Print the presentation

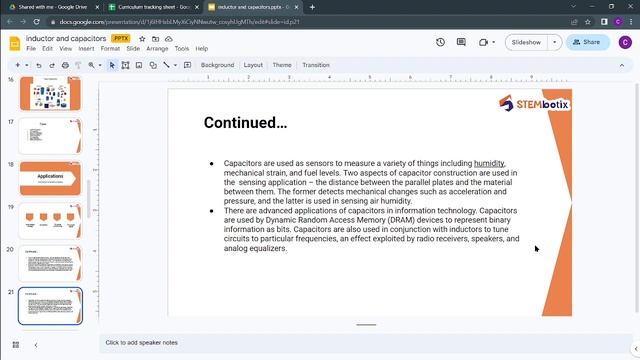(x=65, y=65)
